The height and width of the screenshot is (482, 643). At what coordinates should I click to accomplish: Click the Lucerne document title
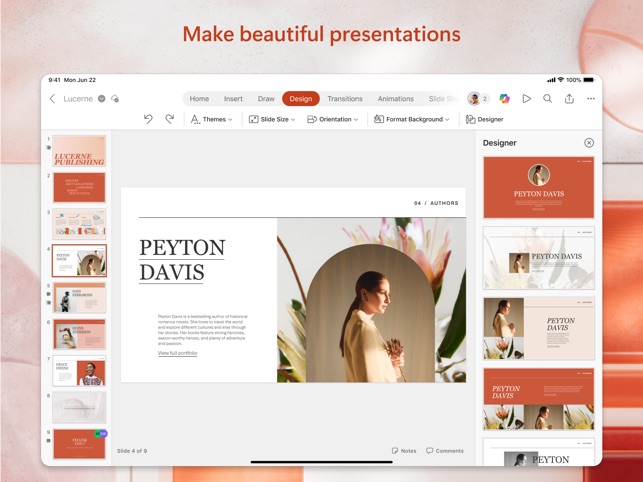coord(78,99)
